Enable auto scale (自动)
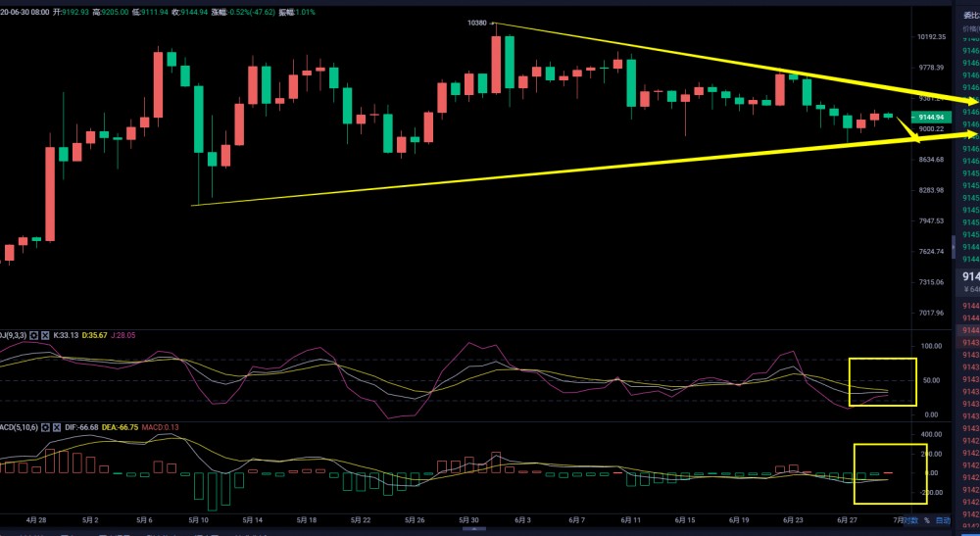Screen dimensions: 980x536 [943, 520]
